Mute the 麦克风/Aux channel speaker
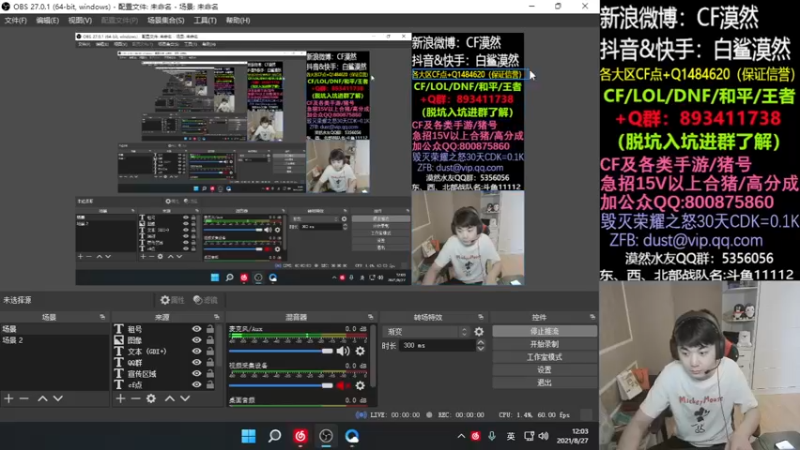The width and height of the screenshot is (800, 450). (343, 351)
